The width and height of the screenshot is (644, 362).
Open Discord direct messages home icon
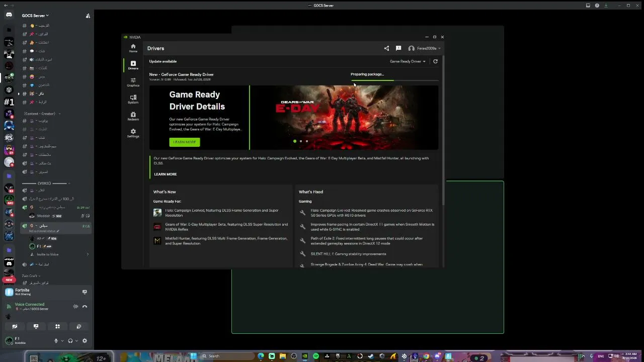9,15
